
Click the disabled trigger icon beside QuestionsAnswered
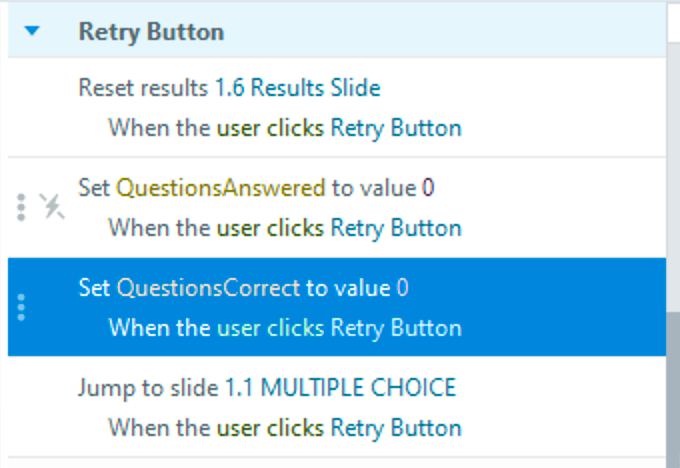pos(51,206)
